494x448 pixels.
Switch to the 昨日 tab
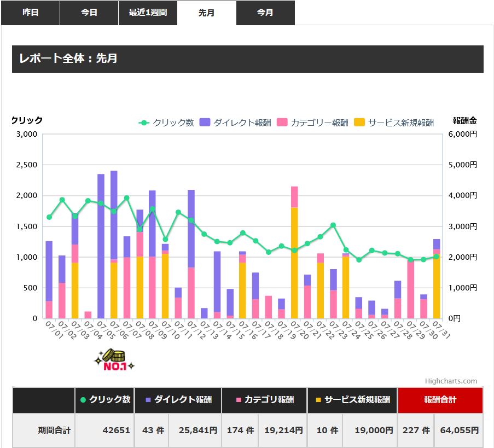pos(30,13)
